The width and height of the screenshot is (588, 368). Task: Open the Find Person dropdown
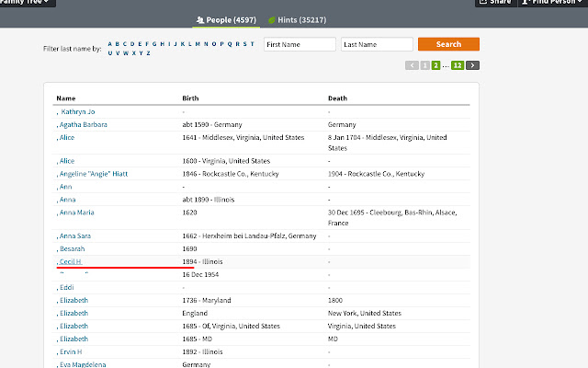click(x=552, y=3)
